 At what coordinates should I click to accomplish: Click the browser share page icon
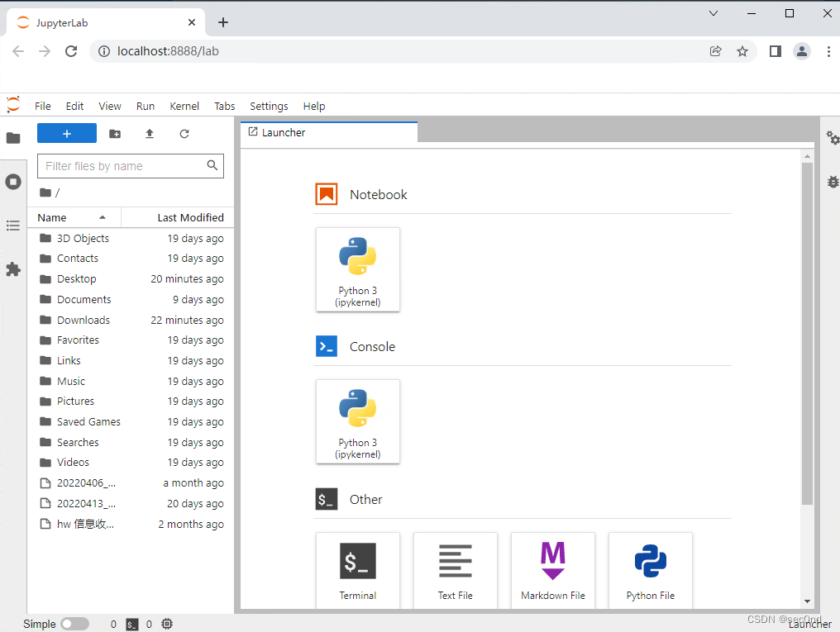point(716,51)
